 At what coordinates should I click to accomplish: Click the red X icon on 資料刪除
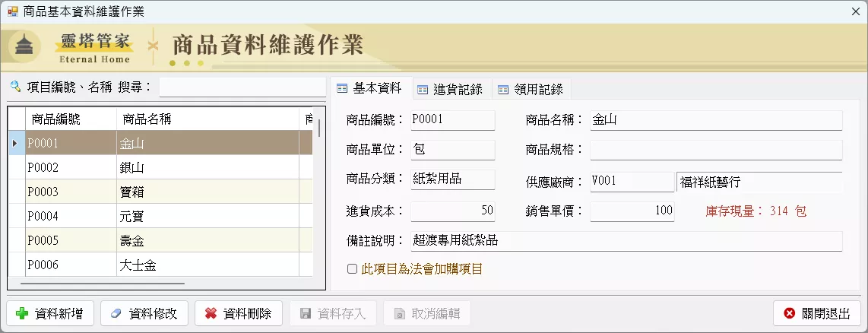point(211,313)
